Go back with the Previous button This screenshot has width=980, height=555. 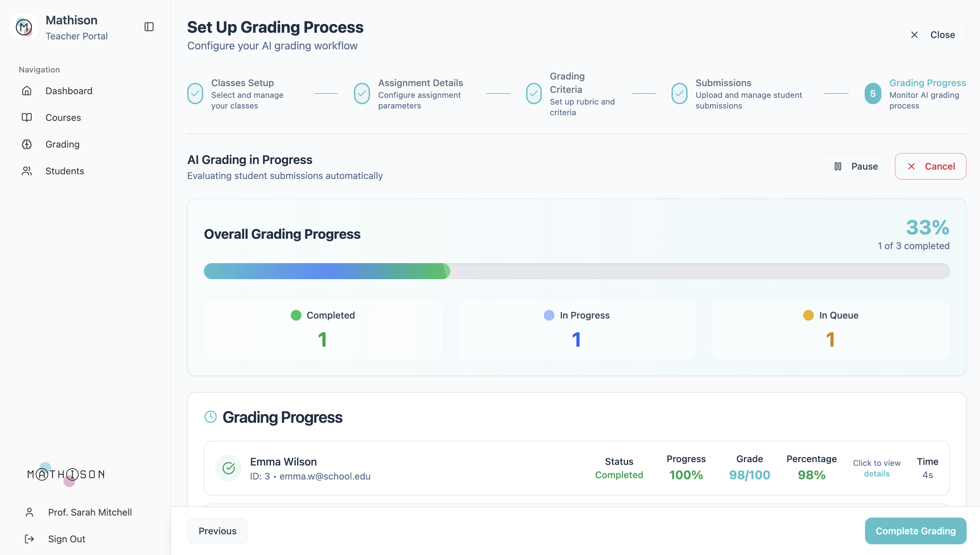(218, 531)
